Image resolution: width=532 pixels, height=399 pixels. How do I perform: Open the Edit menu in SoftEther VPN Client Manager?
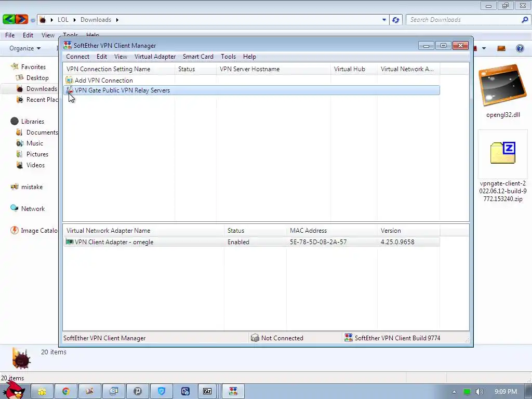(x=101, y=57)
